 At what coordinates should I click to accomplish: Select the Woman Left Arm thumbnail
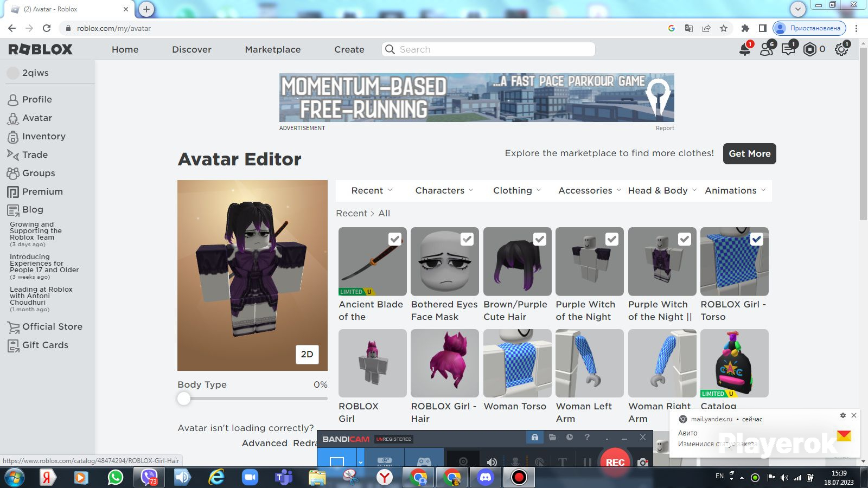point(590,363)
